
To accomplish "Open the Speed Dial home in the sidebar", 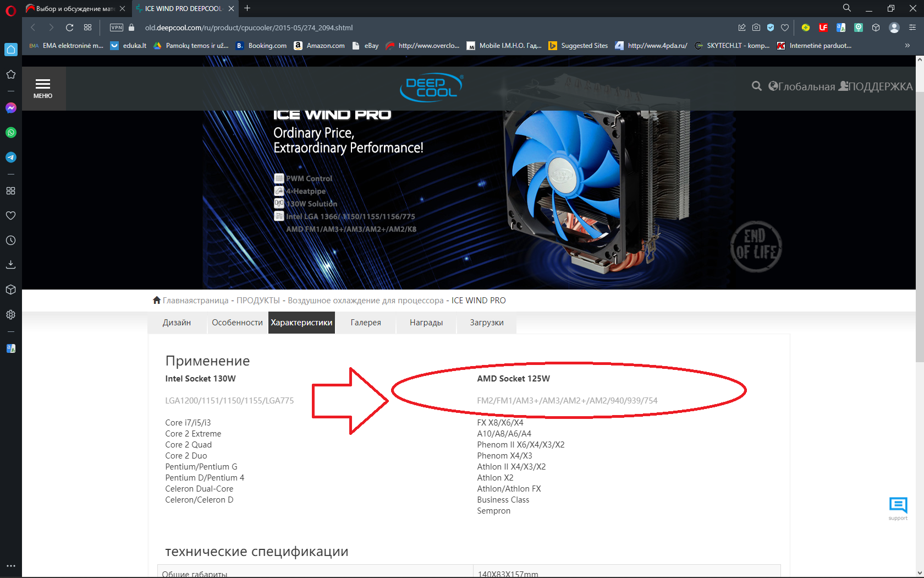I will [11, 50].
